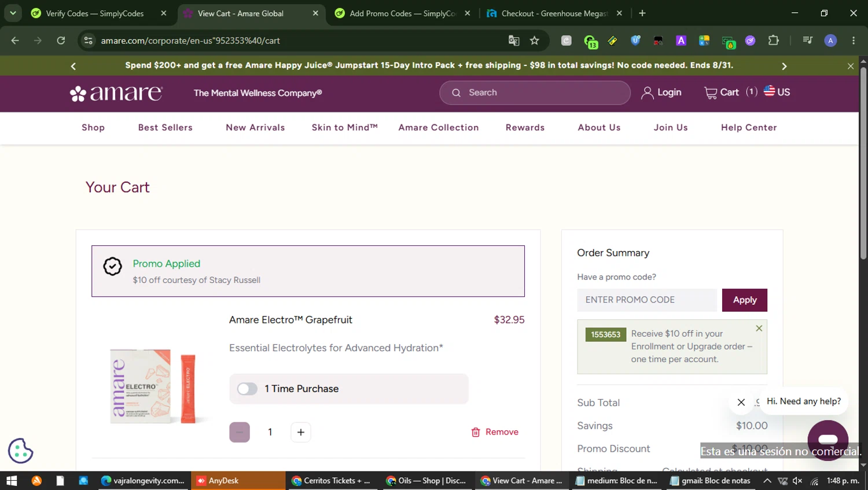This screenshot has width=868, height=490.
Task: Go to the next promo banner message
Action: click(784, 66)
